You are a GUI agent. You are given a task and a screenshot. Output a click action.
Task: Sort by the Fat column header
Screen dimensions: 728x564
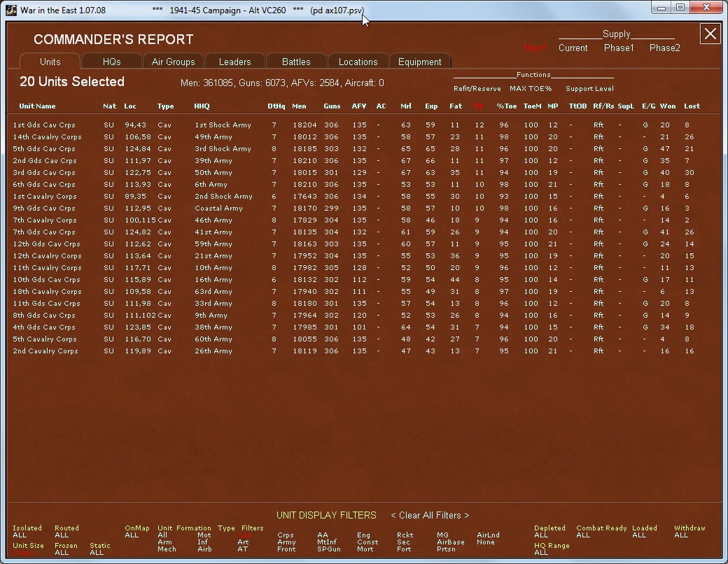click(456, 106)
